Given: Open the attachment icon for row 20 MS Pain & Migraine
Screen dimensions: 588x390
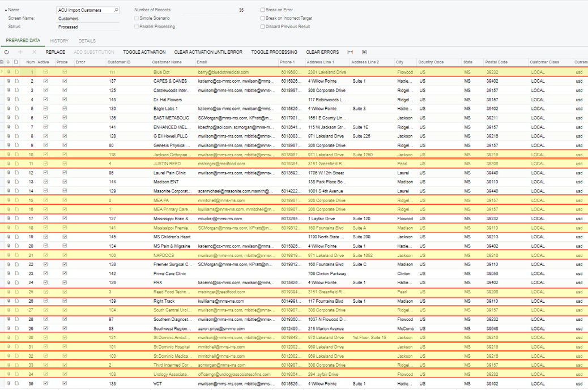Looking at the screenshot, I should (x=8, y=246).
